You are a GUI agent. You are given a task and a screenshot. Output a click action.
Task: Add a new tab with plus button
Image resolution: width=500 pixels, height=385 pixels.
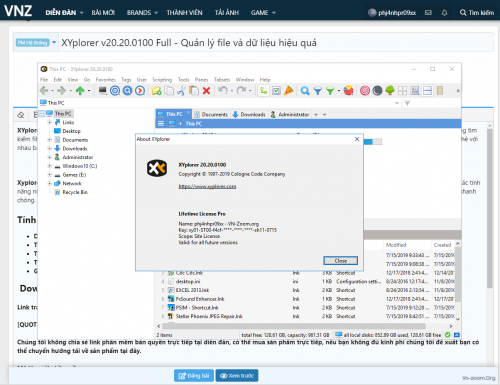316,115
